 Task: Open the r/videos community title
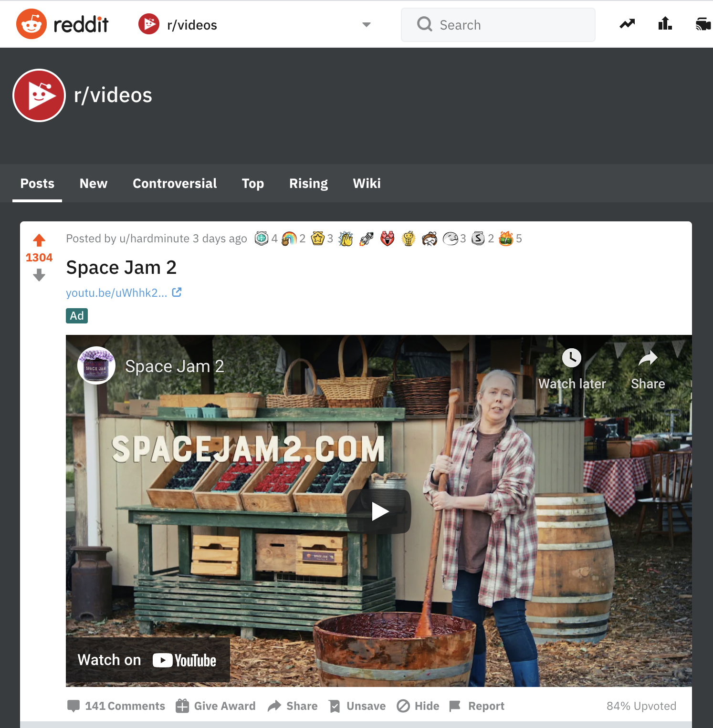pos(113,95)
